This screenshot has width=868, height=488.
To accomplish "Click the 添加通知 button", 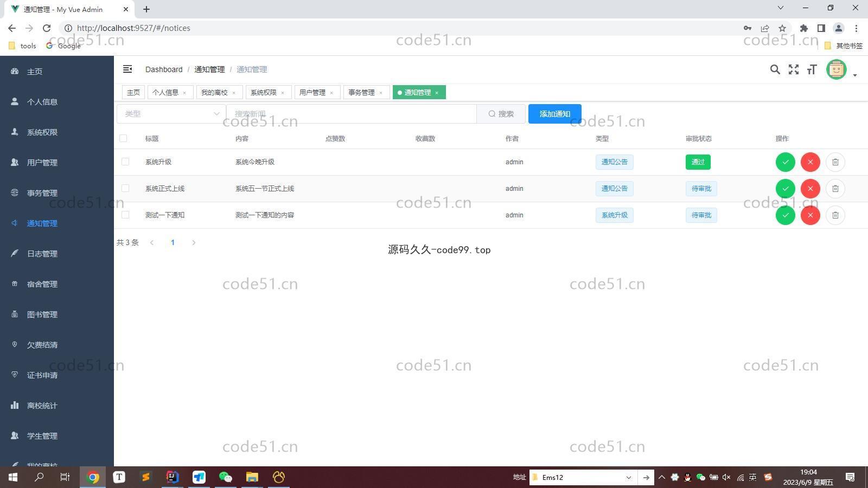I will point(555,114).
